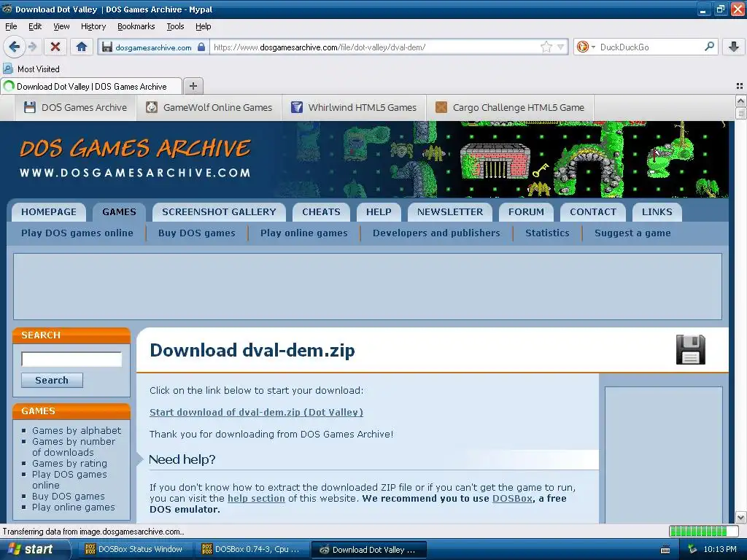This screenshot has width=747, height=560.
Task: Click the DuckDuckGo search field
Action: click(x=650, y=47)
